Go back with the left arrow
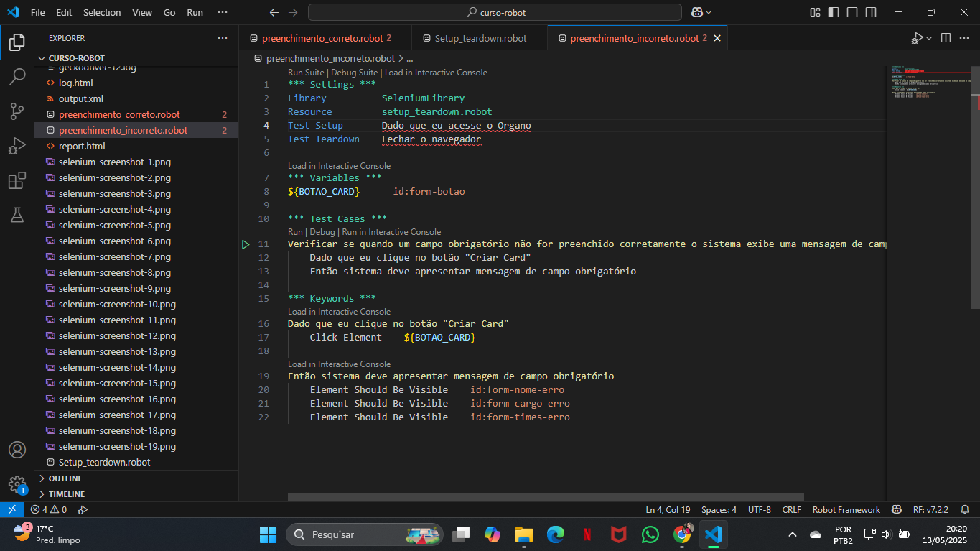 [x=274, y=12]
